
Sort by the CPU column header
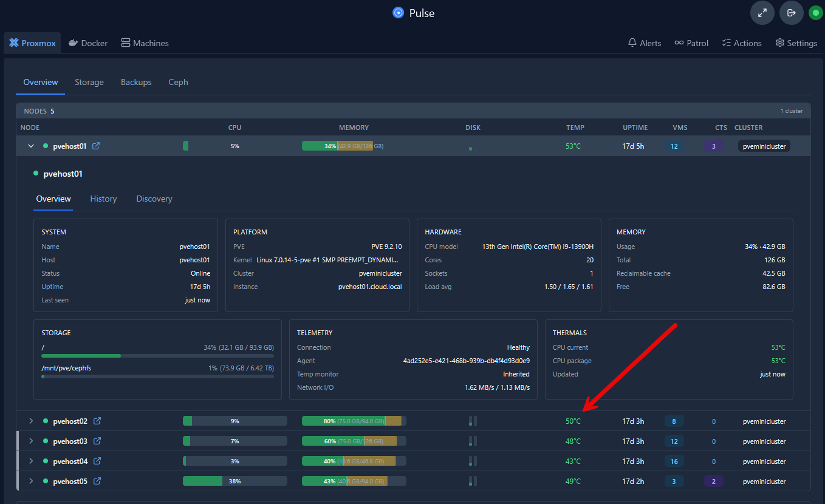(x=234, y=128)
